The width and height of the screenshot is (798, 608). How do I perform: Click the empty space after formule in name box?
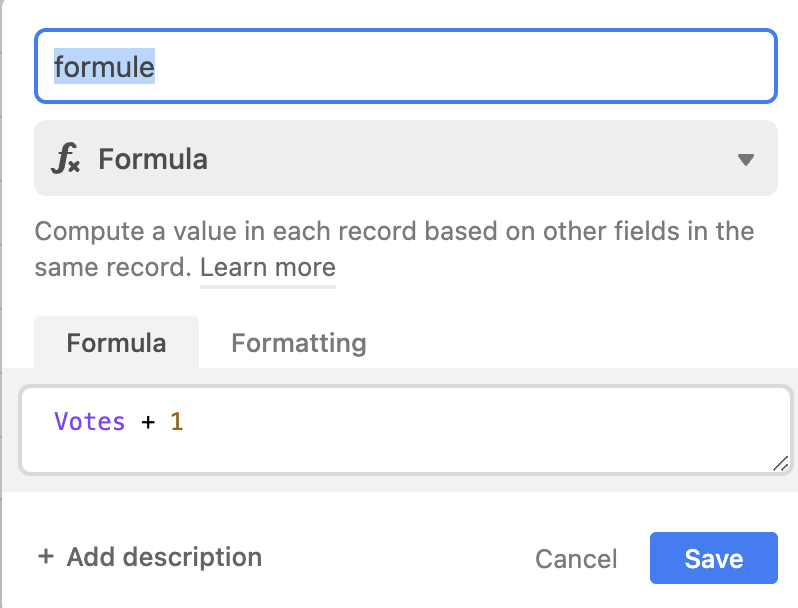(458, 66)
